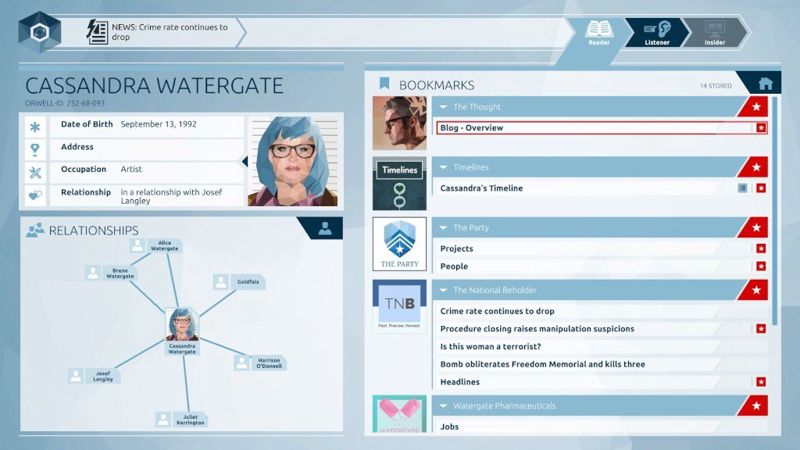Click Cassandra Watergate's profile portrait

coord(293,162)
